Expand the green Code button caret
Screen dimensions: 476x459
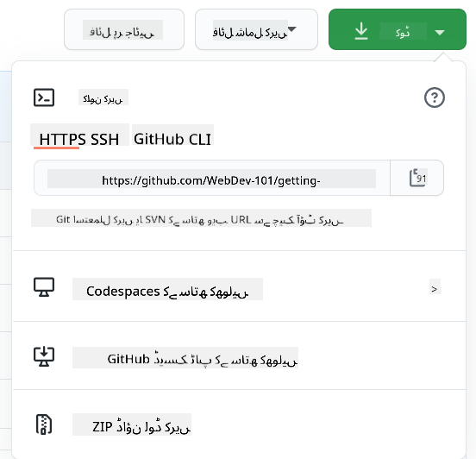pos(440,32)
